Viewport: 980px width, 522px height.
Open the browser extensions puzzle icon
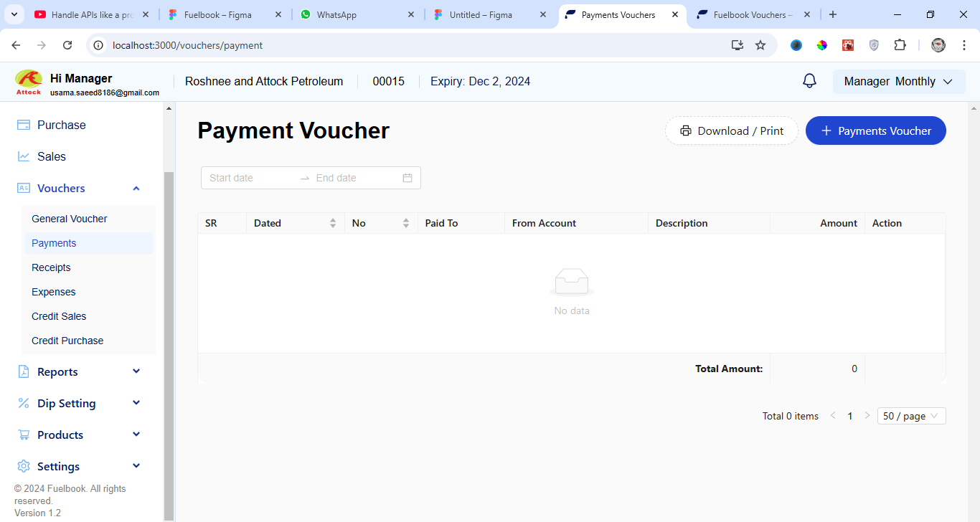(900, 45)
